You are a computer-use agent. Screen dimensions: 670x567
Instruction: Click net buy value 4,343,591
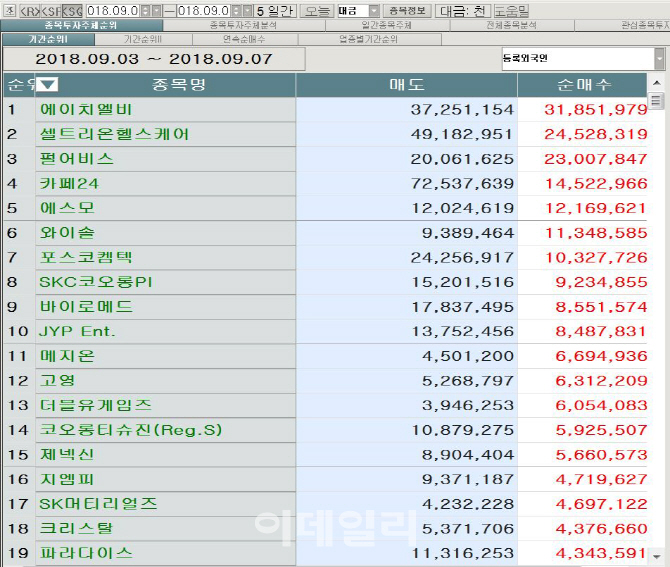point(601,553)
